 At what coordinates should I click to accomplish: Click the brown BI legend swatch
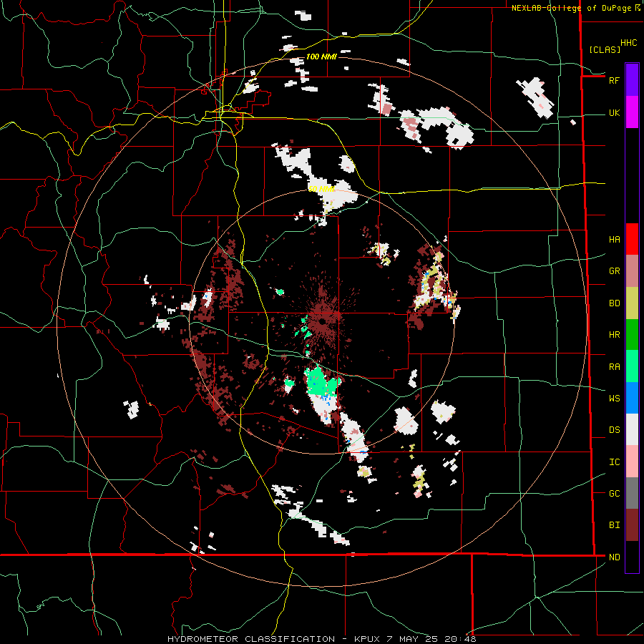pyautogui.click(x=632, y=525)
